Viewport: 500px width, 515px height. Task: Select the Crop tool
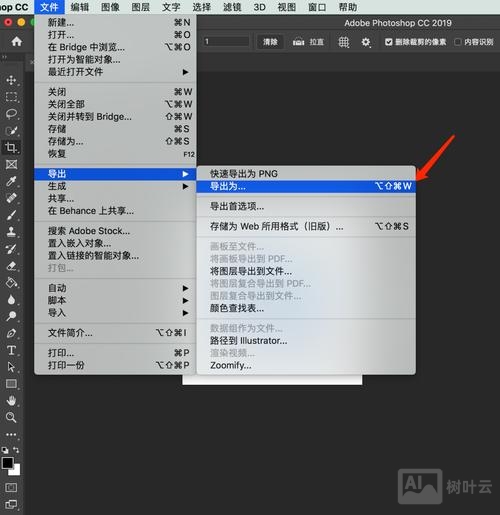11,147
